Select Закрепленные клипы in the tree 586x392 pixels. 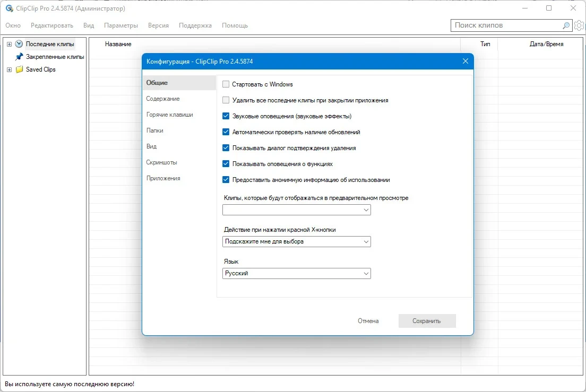(55, 57)
